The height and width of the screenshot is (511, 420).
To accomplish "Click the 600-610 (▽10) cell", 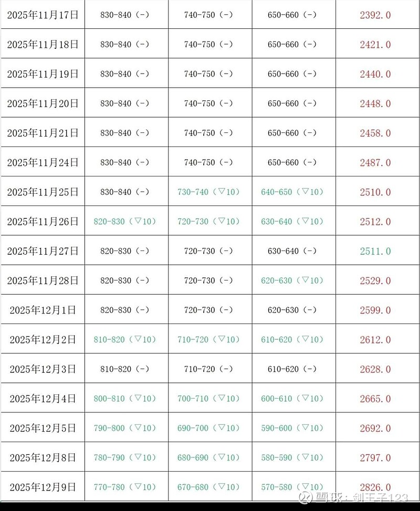I will [x=292, y=399].
